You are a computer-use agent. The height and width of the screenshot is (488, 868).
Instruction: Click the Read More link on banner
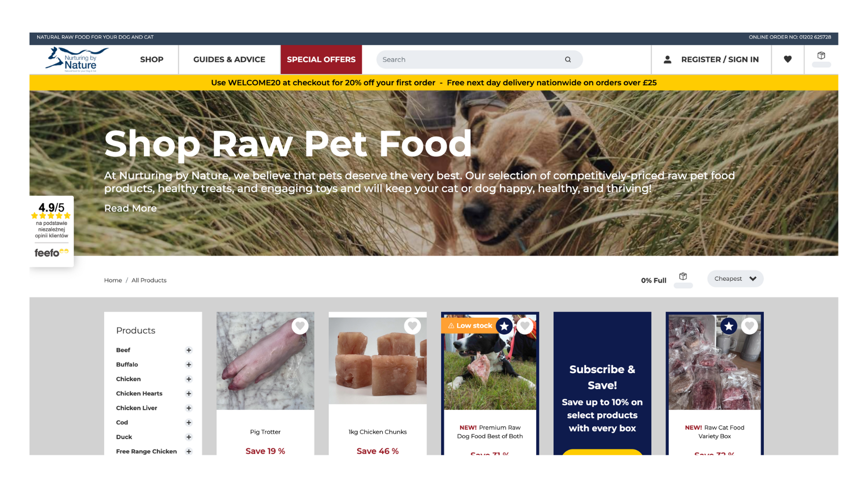pos(131,208)
